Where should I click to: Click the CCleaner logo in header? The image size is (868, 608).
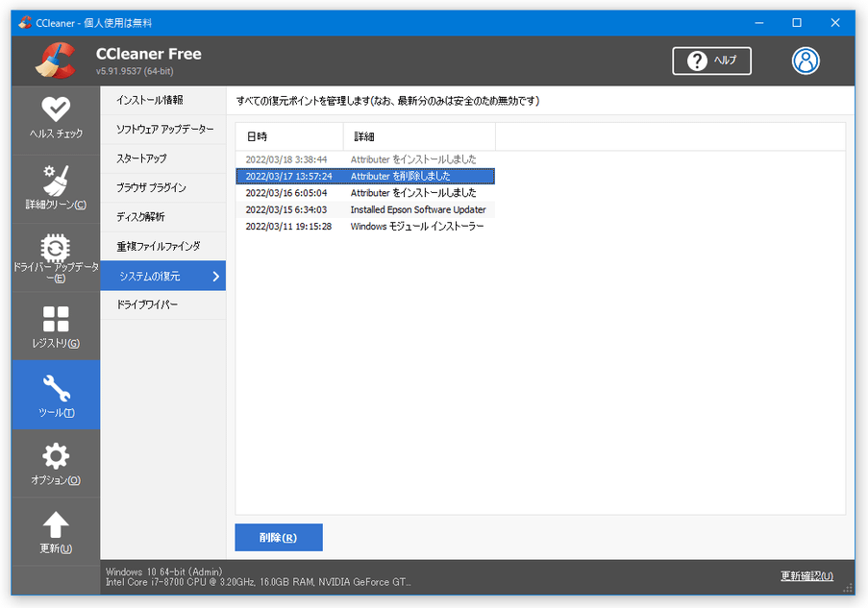56,61
